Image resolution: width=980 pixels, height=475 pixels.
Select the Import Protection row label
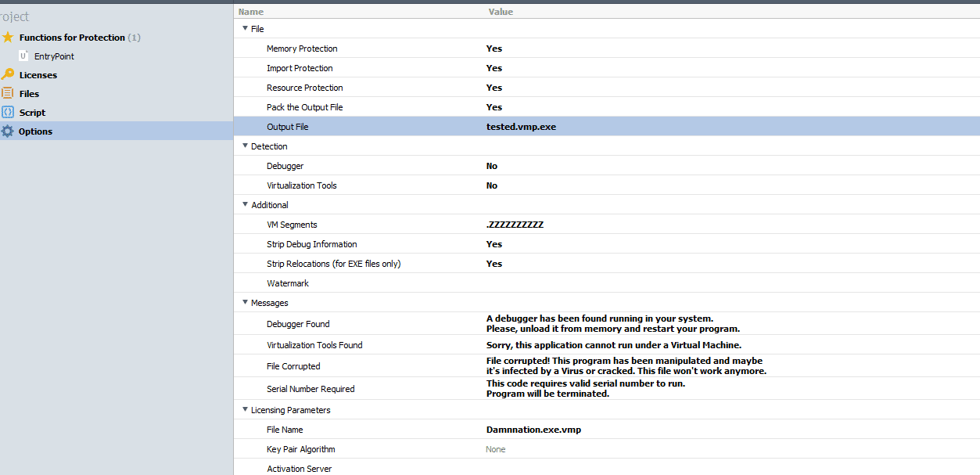click(x=300, y=68)
